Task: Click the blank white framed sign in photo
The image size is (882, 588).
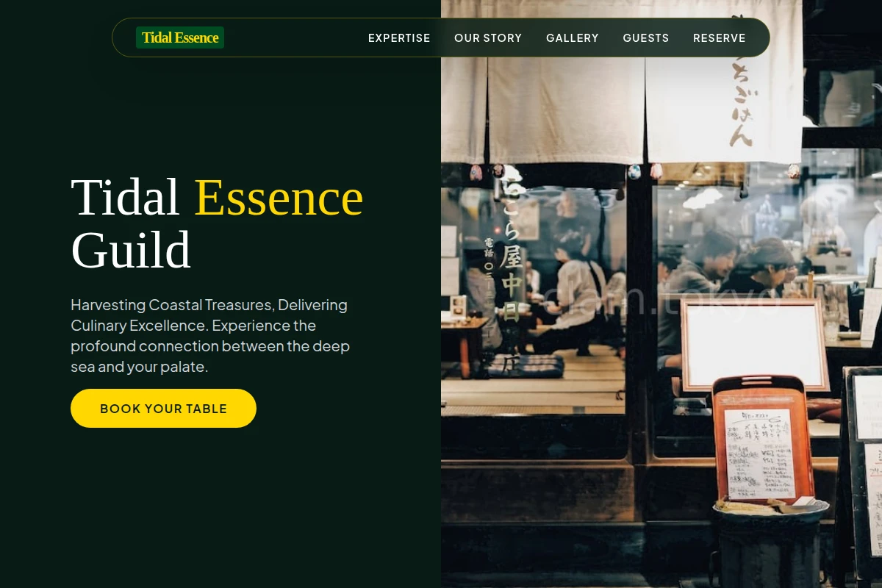Action: 754,345
